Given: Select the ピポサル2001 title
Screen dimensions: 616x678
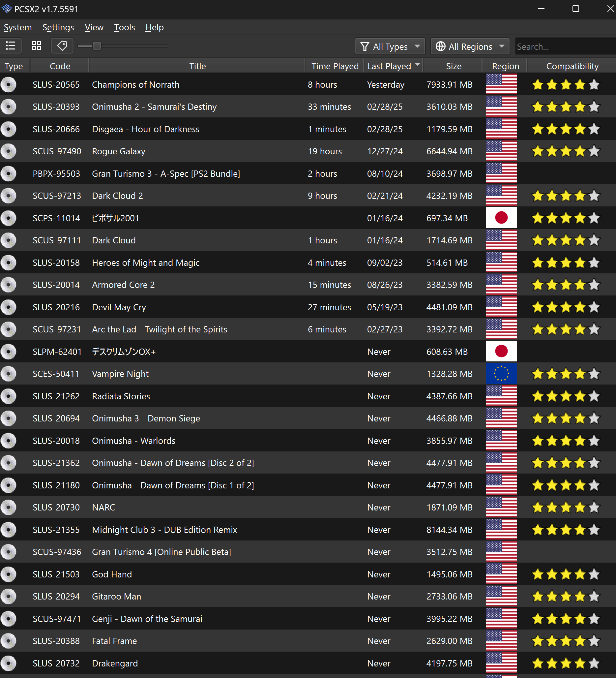Looking at the screenshot, I should tap(116, 218).
